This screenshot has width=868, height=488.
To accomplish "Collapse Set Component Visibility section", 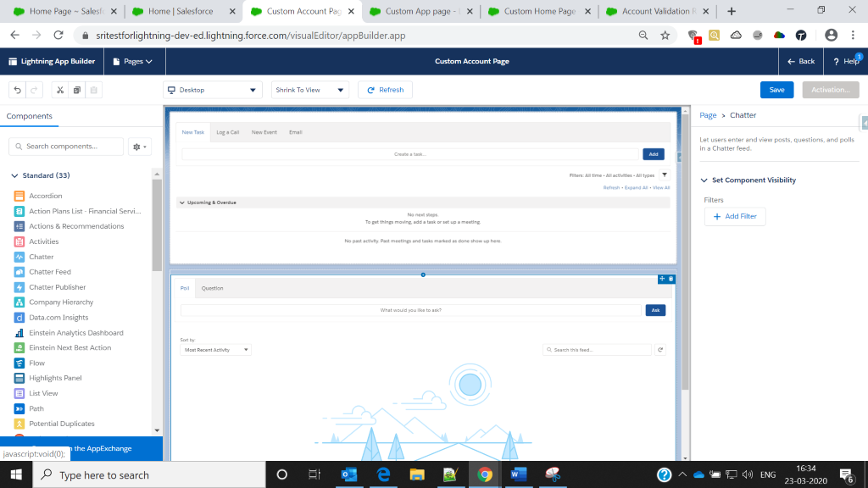I will [x=704, y=180].
